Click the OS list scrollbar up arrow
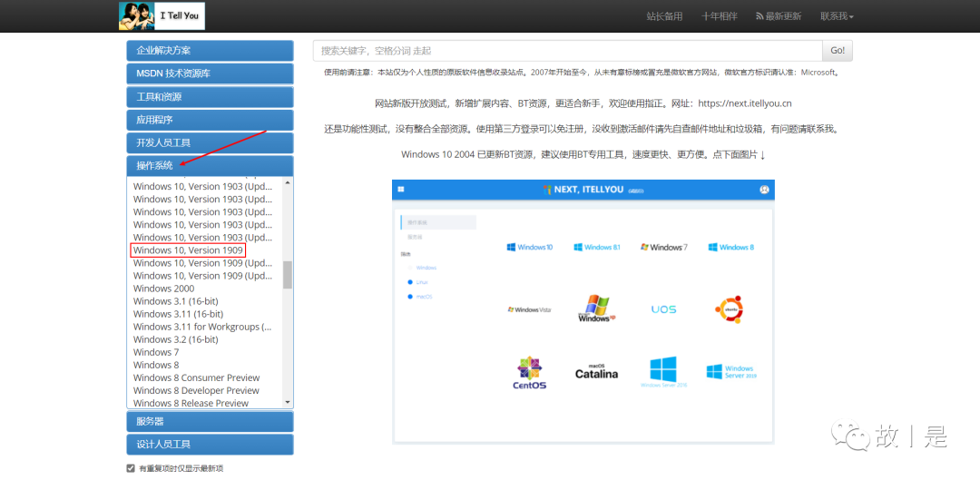The width and height of the screenshot is (980, 480). pyautogui.click(x=288, y=182)
